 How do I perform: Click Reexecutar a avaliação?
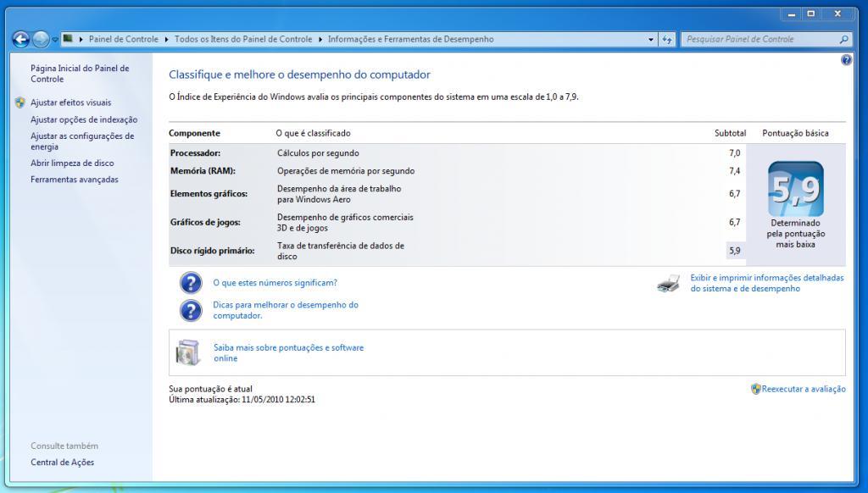804,389
